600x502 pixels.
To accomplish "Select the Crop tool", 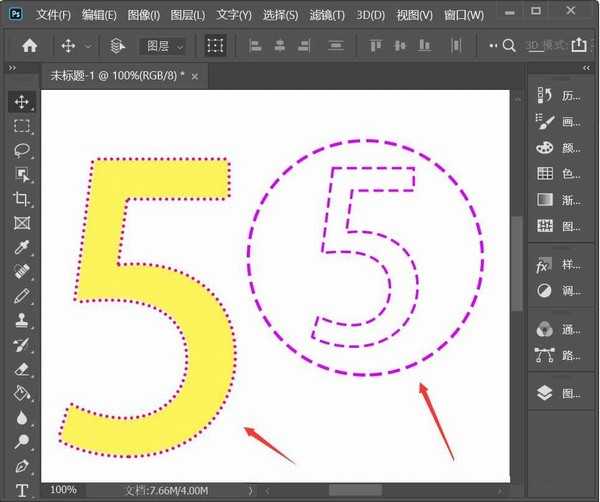I will 22,199.
